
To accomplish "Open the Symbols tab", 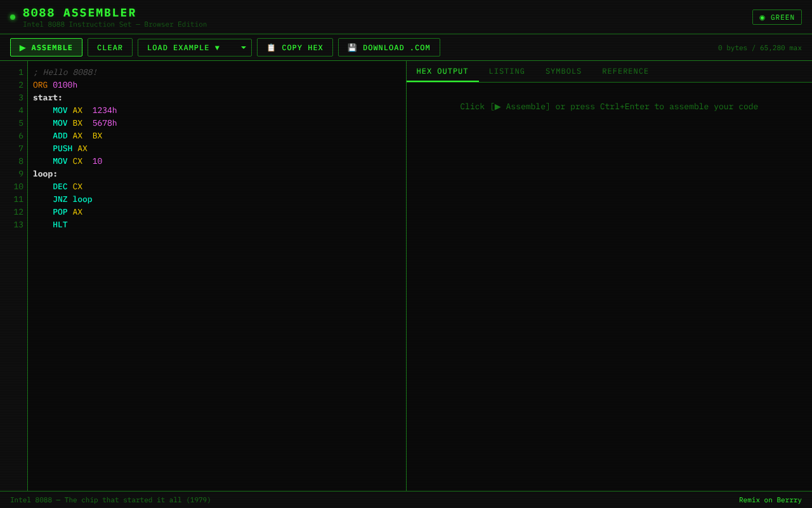I will tap(563, 71).
